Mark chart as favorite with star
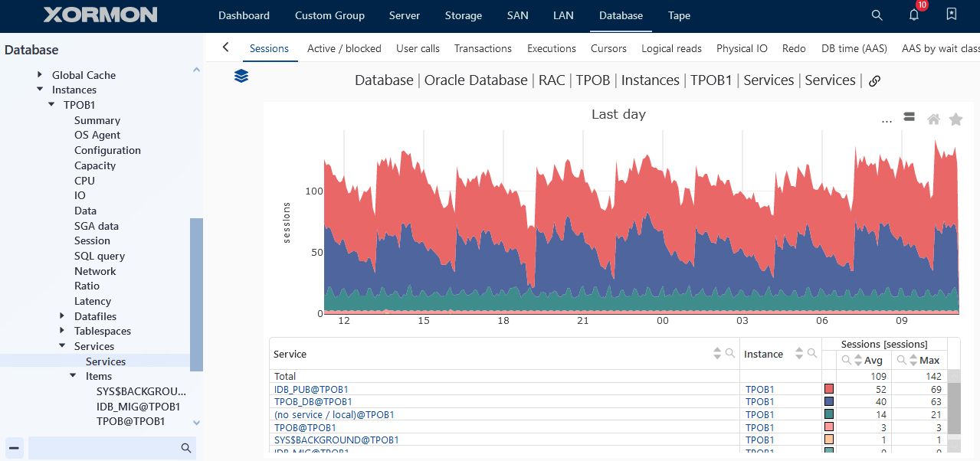Screen dimensions: 980x461 pyautogui.click(x=955, y=119)
